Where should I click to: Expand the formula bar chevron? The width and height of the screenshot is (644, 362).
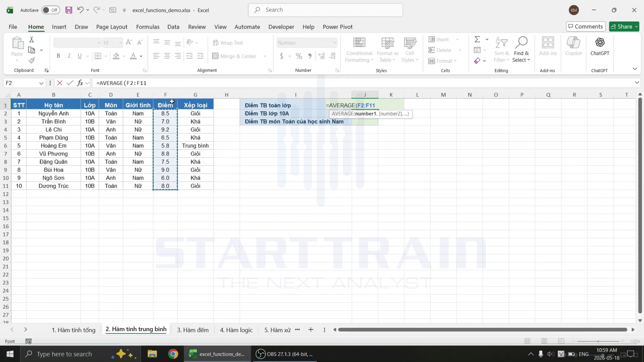(637, 83)
